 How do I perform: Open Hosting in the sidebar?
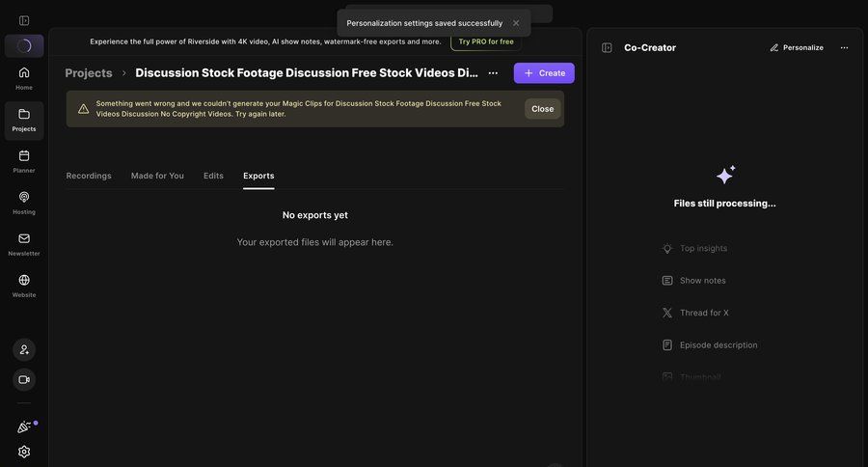(x=24, y=204)
